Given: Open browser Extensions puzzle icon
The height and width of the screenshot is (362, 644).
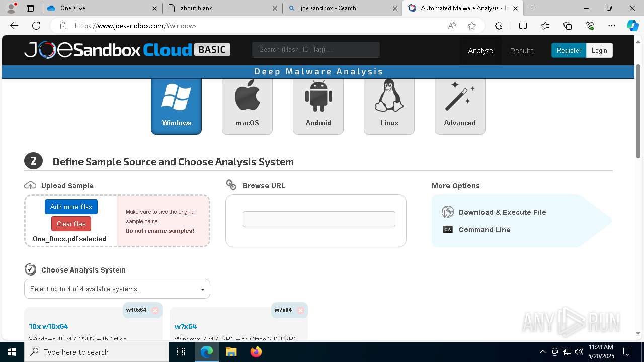Looking at the screenshot, I should pyautogui.click(x=499, y=26).
